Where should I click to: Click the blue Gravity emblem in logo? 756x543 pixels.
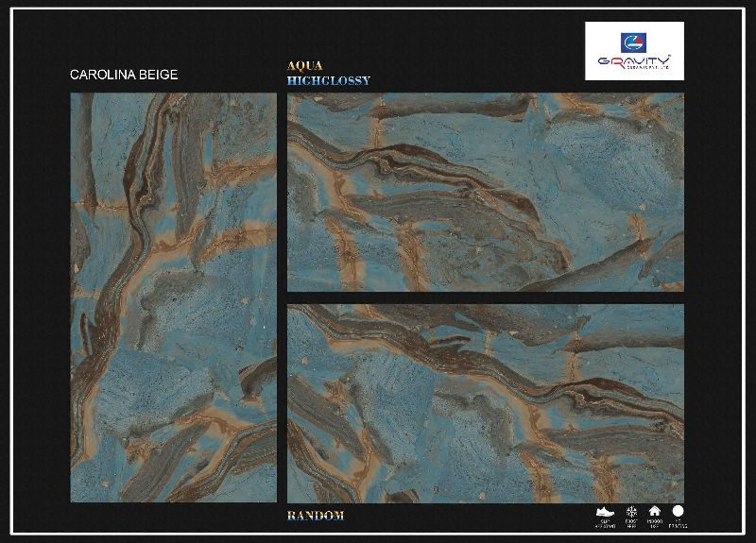tap(632, 41)
